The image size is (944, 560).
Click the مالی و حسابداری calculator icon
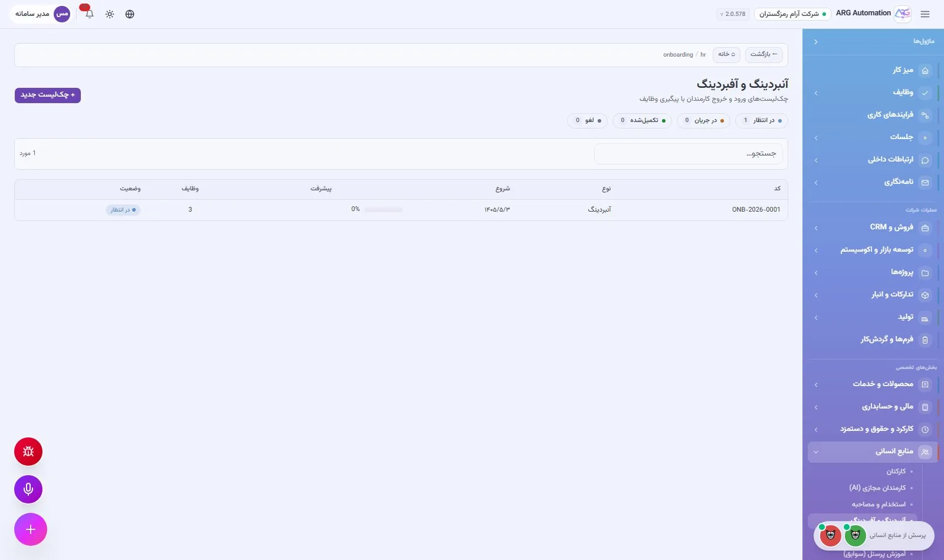pos(925,407)
